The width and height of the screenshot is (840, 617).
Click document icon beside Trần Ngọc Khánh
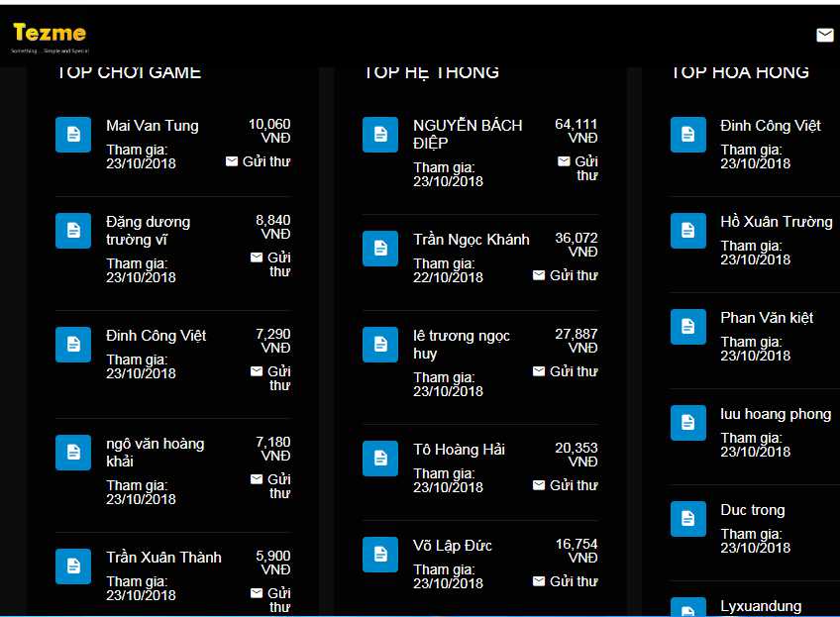(x=380, y=249)
